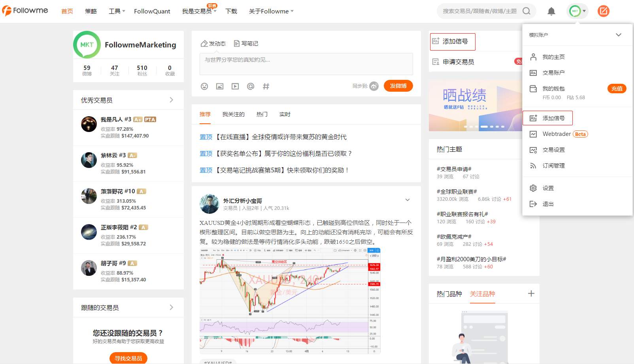
Task: Click 我的钱包 wallet icon
Action: click(x=533, y=89)
